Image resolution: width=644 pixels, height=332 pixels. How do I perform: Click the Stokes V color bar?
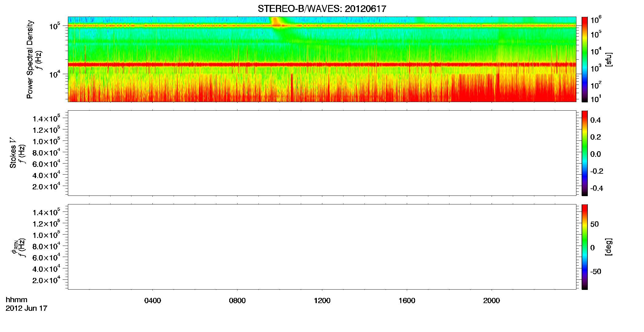[x=585, y=153]
